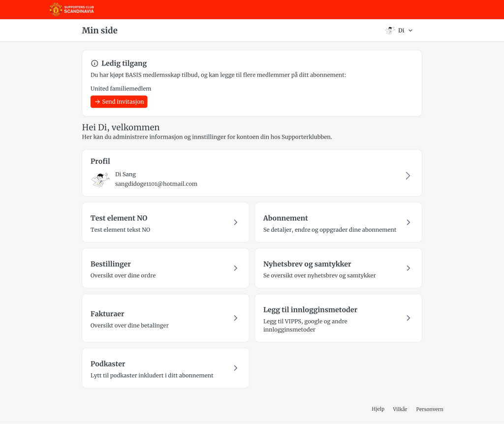Click the chevron on the Fakturaer card
Viewport: 504px width, 424px height.
click(x=235, y=318)
